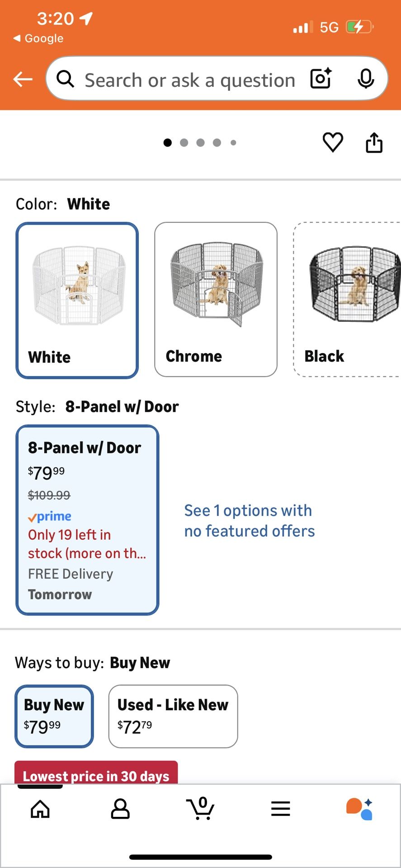Image resolution: width=401 pixels, height=868 pixels.
Task: Open the camera visual search icon
Action: click(x=320, y=79)
